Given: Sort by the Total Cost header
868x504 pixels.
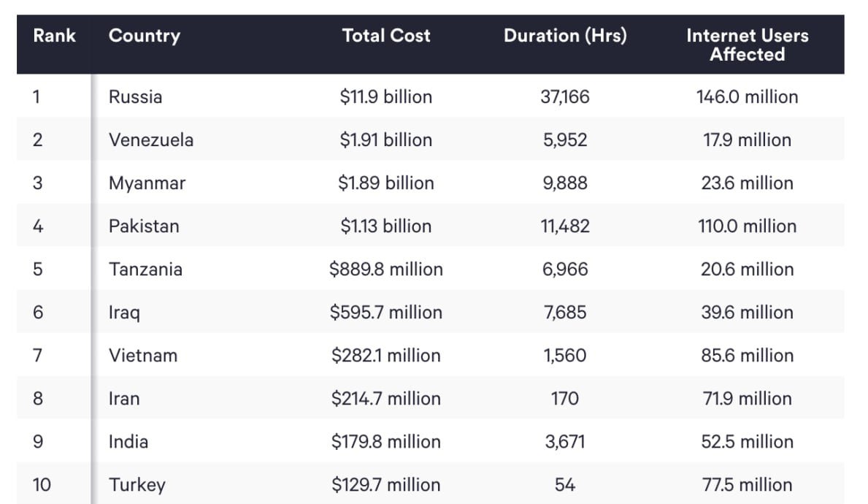Looking at the screenshot, I should pyautogui.click(x=386, y=36).
